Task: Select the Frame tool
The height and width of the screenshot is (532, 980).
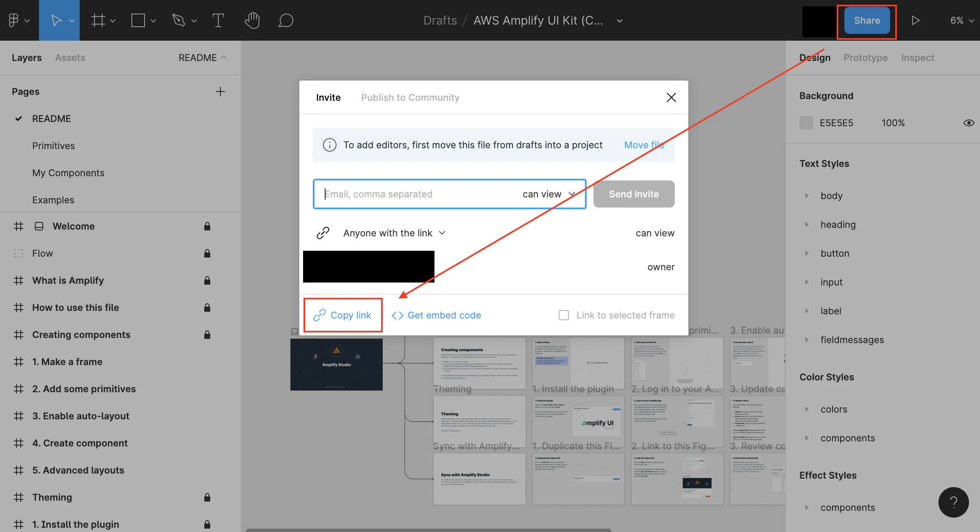Action: coord(98,20)
